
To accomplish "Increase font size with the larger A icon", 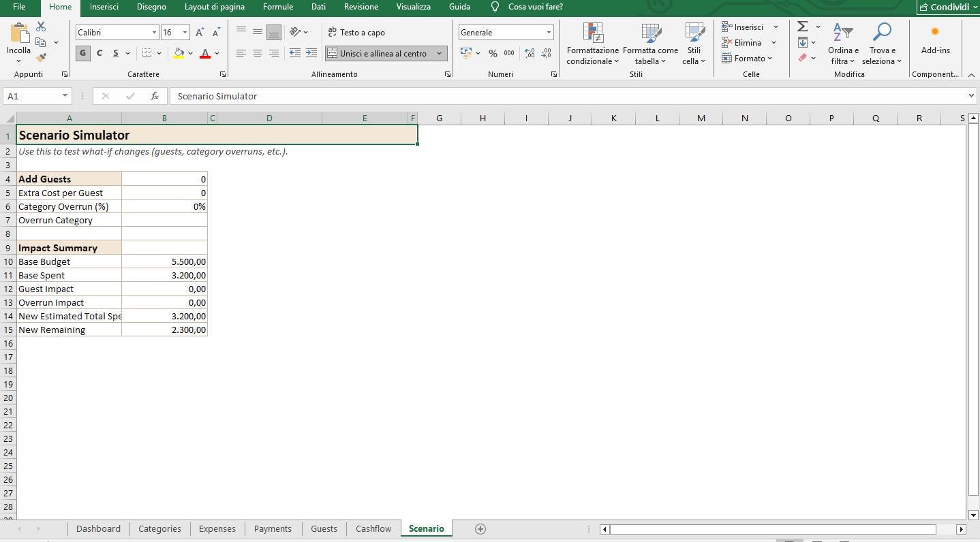I will point(200,32).
